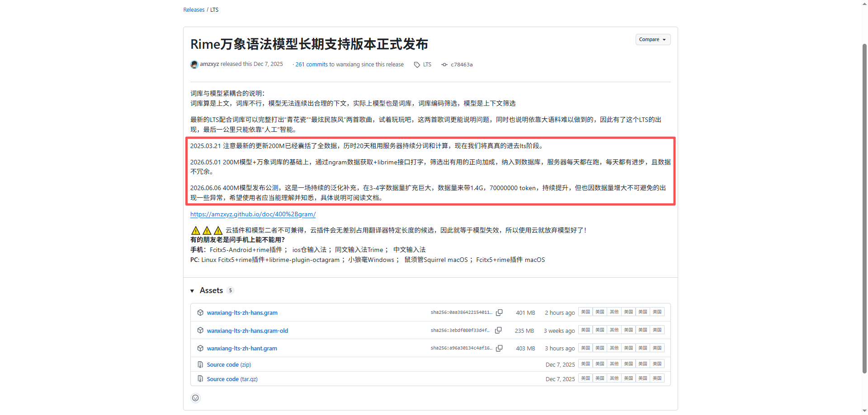Click the package icon for wanxiang-lts-zh-hant.gram
The image size is (868, 415).
pos(200,348)
